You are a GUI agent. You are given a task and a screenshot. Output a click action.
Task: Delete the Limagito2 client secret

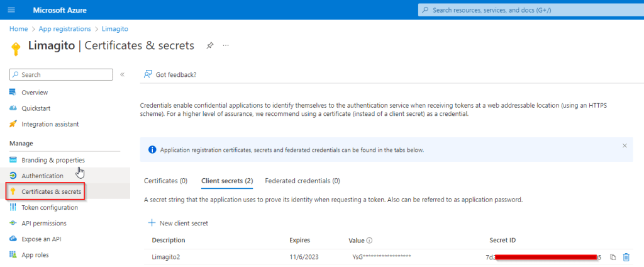[626, 257]
